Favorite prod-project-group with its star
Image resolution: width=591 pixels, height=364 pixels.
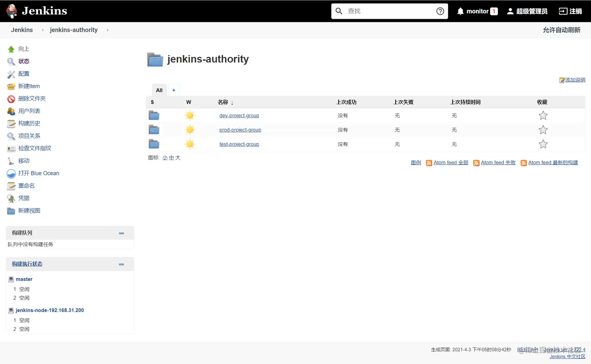point(543,130)
